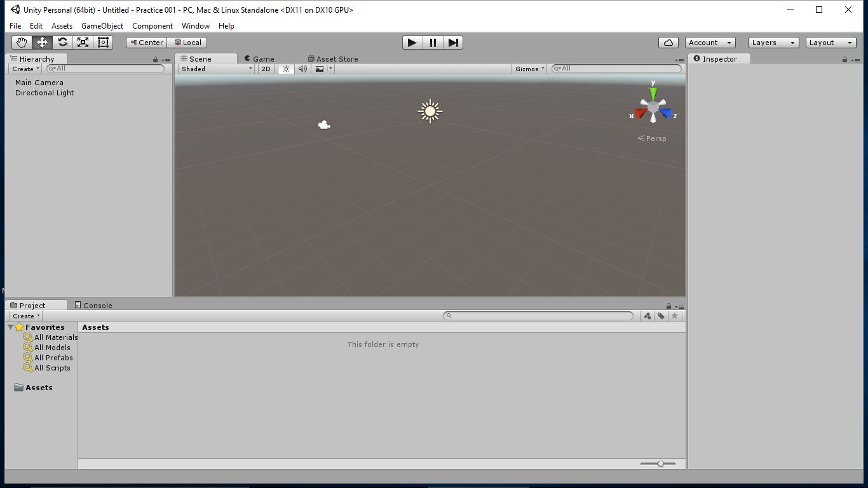868x488 pixels.
Task: Switch handle orientation with the Local button
Action: click(x=187, y=42)
